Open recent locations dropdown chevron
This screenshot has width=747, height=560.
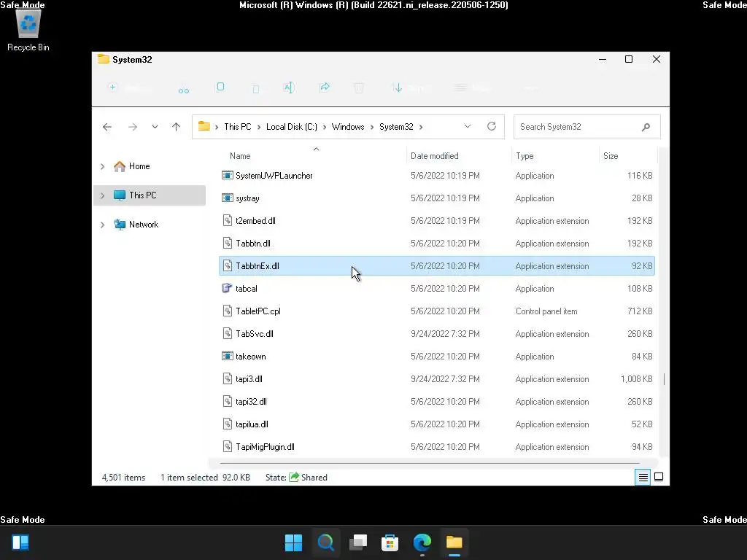pyautogui.click(x=155, y=127)
